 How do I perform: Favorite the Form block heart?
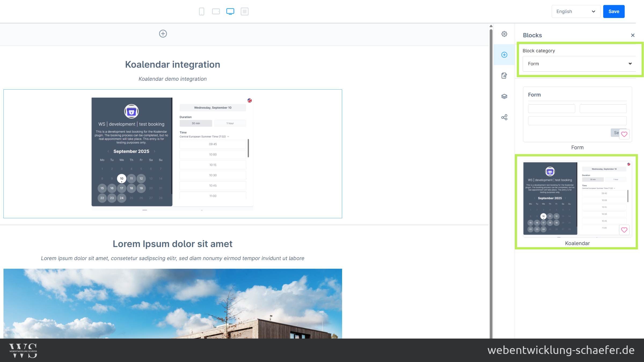[x=624, y=134]
